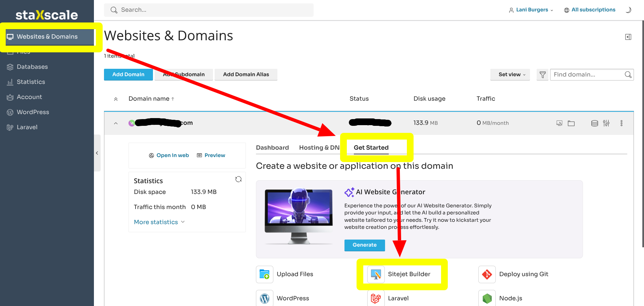Toggle dark mode moon icon
Screen dimensions: 644x306
629,10
